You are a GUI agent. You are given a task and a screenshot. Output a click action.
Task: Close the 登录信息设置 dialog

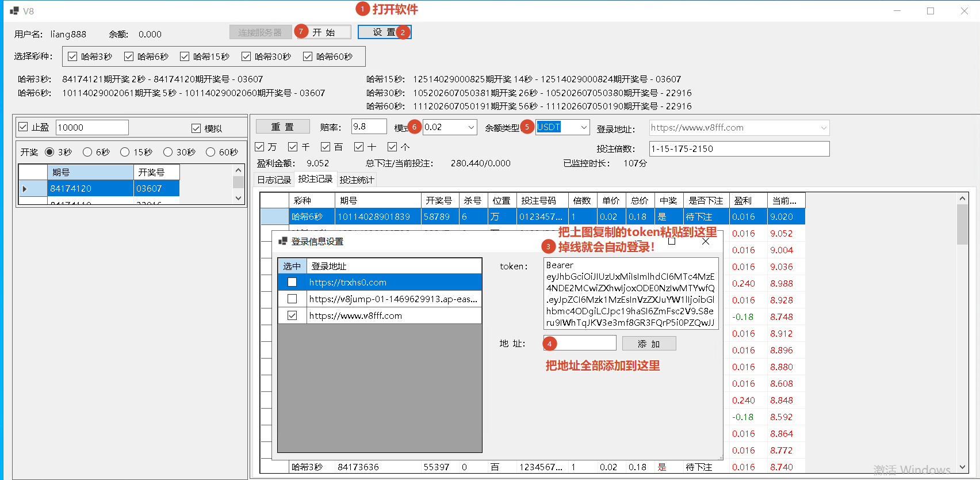coord(706,241)
